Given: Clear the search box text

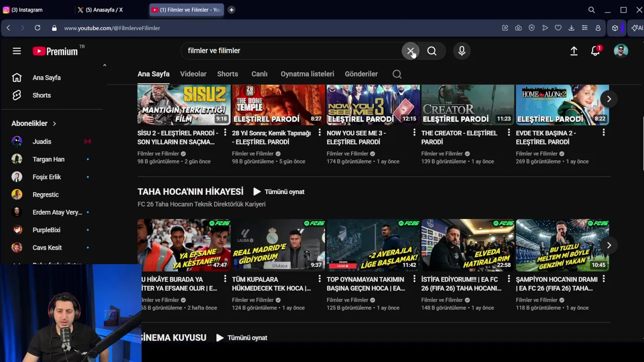Looking at the screenshot, I should [x=411, y=51].
